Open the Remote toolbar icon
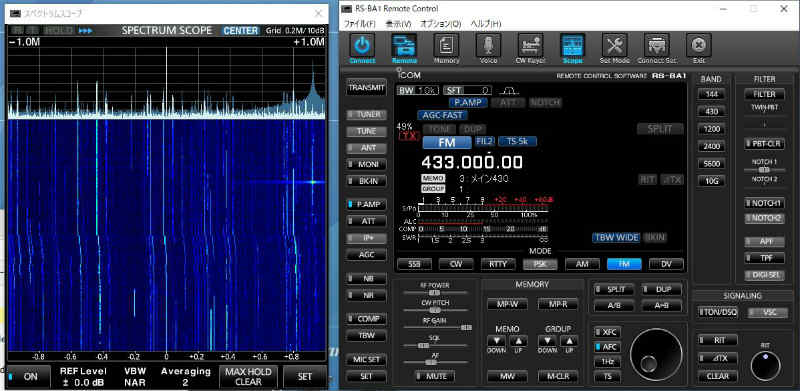The image size is (800, 391). coord(404,46)
